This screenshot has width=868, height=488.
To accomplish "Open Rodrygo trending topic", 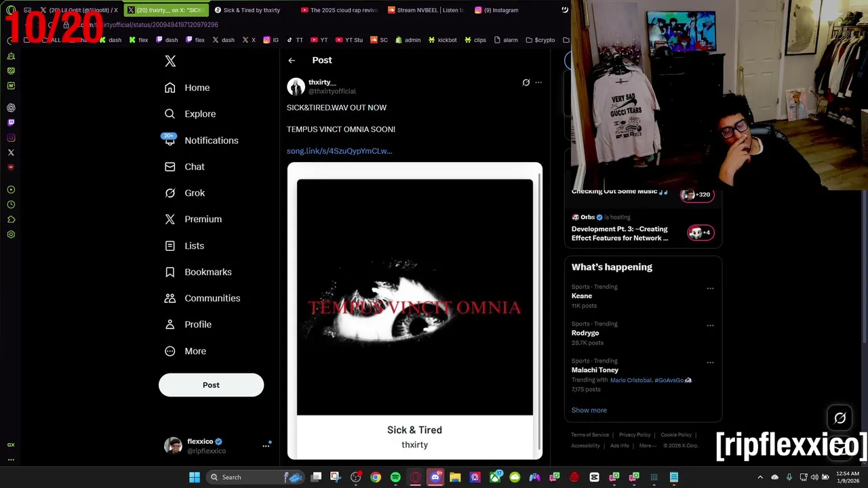I will (x=585, y=333).
